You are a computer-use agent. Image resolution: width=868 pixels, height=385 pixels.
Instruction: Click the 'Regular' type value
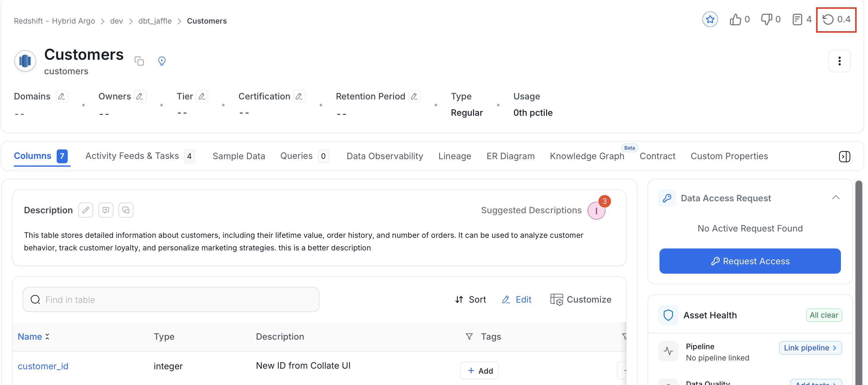coord(467,113)
